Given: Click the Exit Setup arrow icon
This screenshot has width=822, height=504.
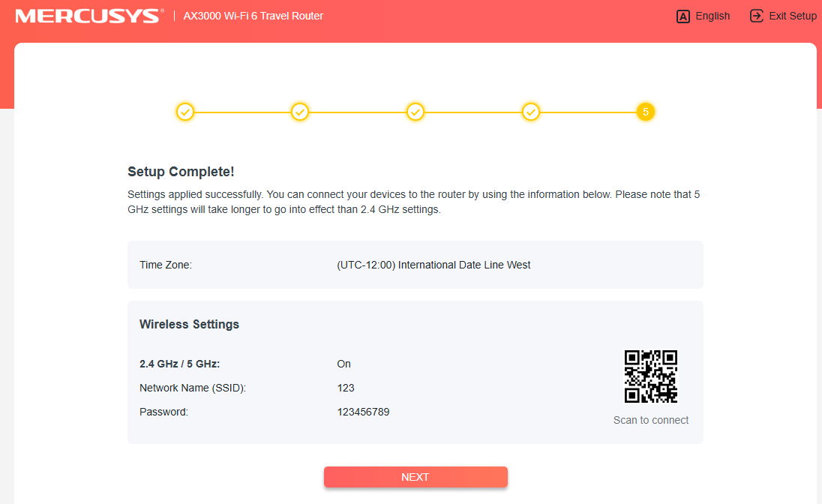Looking at the screenshot, I should 757,16.
